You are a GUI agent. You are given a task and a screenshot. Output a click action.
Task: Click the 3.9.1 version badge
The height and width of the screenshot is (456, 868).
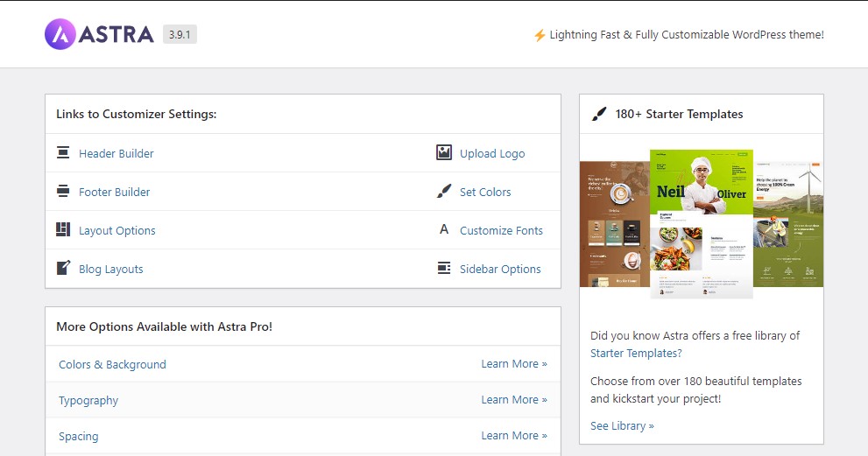pos(180,34)
